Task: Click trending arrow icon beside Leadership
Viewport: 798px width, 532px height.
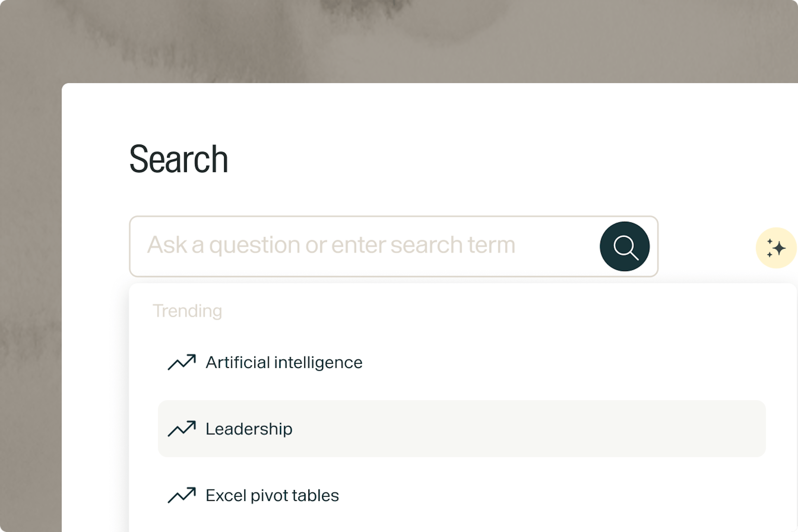Action: (182, 429)
